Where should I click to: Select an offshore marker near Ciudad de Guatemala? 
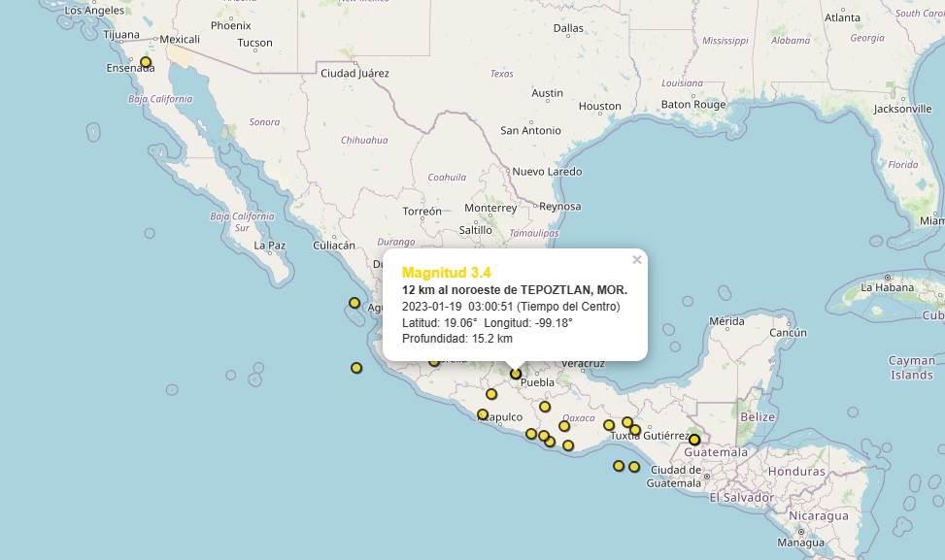tap(619, 466)
